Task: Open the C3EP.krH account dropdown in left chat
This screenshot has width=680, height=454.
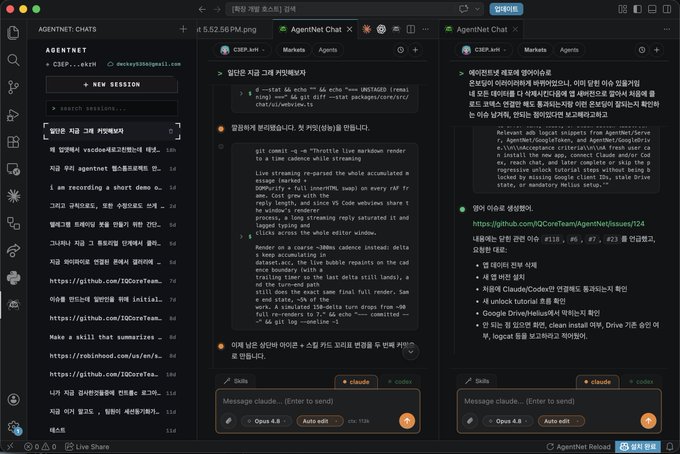Action: click(x=242, y=50)
